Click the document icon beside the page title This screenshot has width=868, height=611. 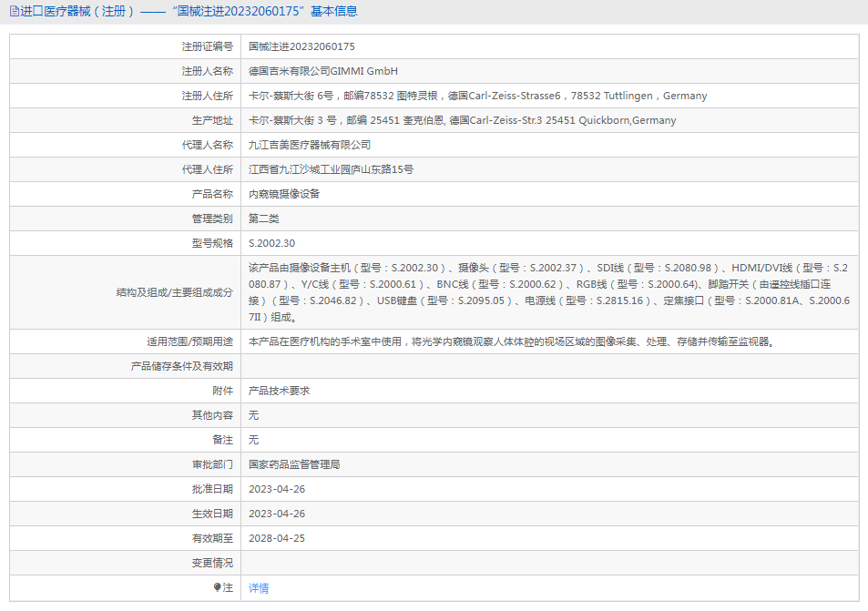point(15,11)
